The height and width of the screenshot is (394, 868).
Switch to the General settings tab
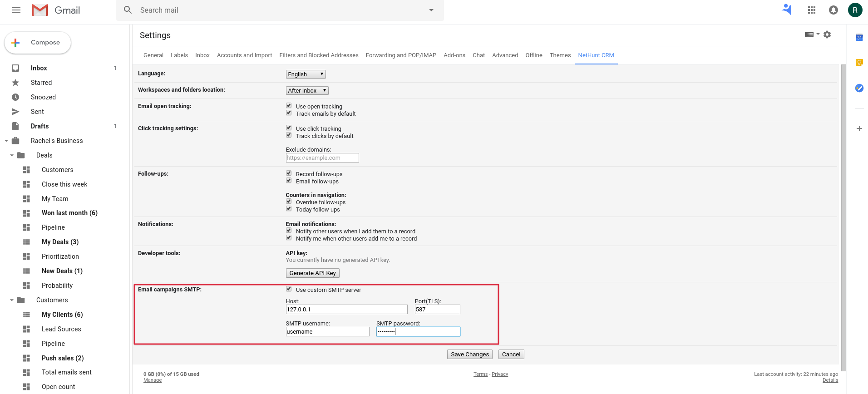coord(153,55)
